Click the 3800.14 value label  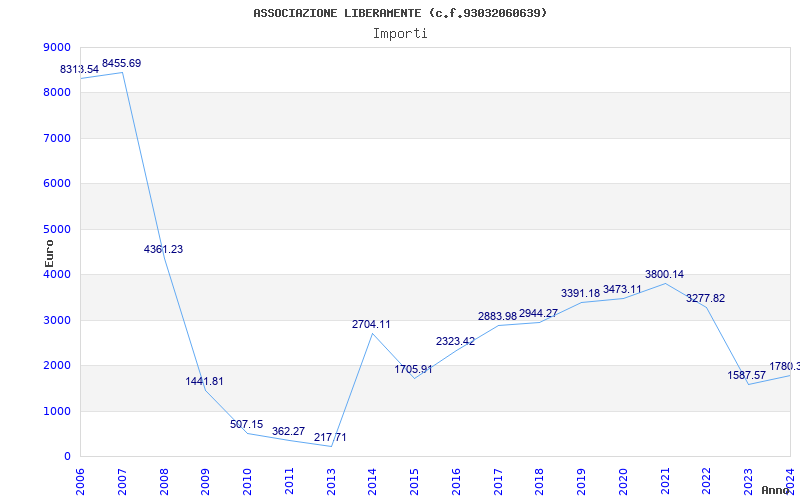[x=664, y=274]
